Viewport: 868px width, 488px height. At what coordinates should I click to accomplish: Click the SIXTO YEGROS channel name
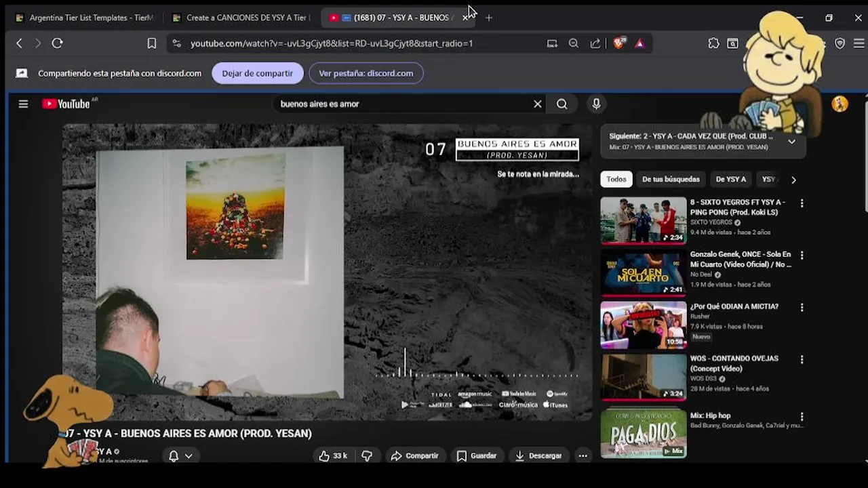point(711,222)
